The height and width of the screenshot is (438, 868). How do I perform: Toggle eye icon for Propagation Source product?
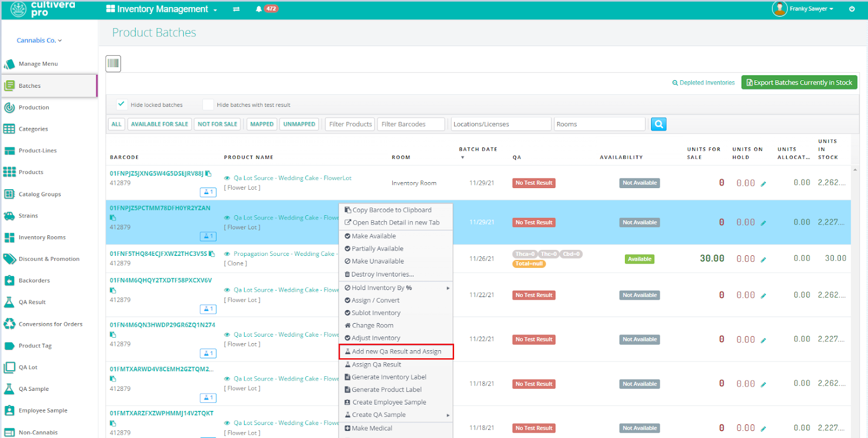[x=227, y=254]
